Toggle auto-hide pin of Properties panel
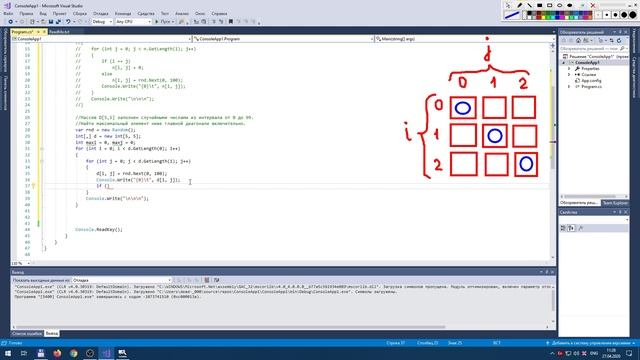Image resolution: width=640 pixels, height=360 pixels. (x=620, y=212)
